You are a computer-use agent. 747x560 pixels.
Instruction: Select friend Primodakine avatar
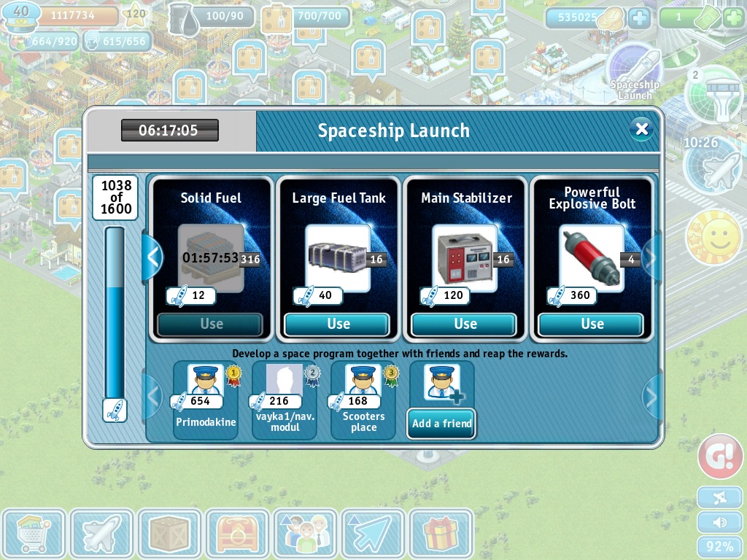tap(205, 379)
